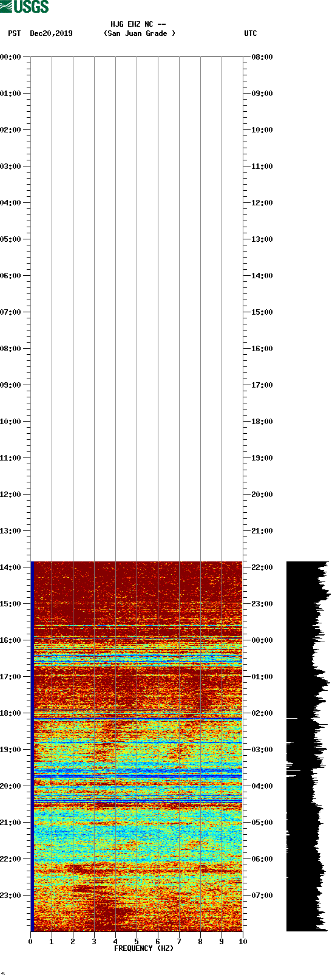Click the black amplitude waveform panel
The image size is (335, 980).
pyautogui.click(x=308, y=746)
